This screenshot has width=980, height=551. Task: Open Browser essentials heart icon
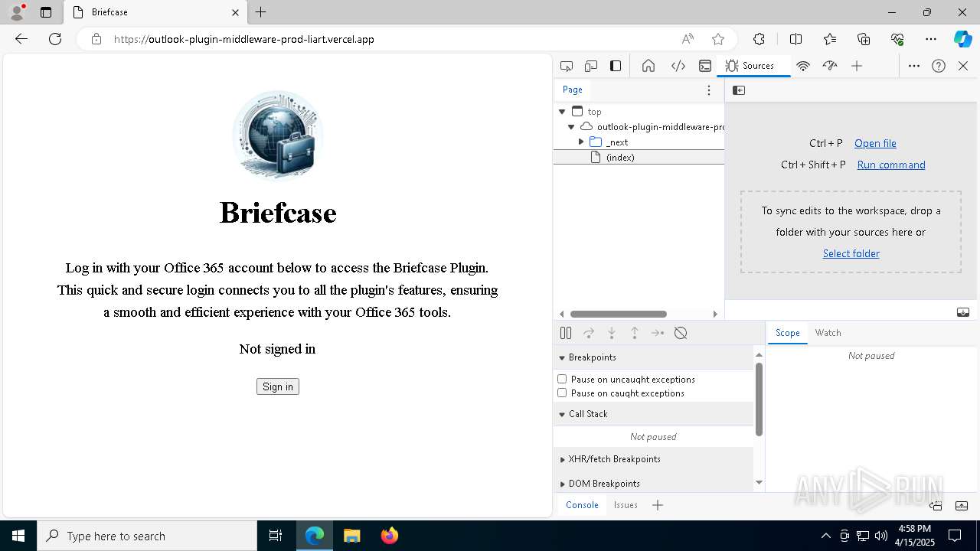pos(897,39)
